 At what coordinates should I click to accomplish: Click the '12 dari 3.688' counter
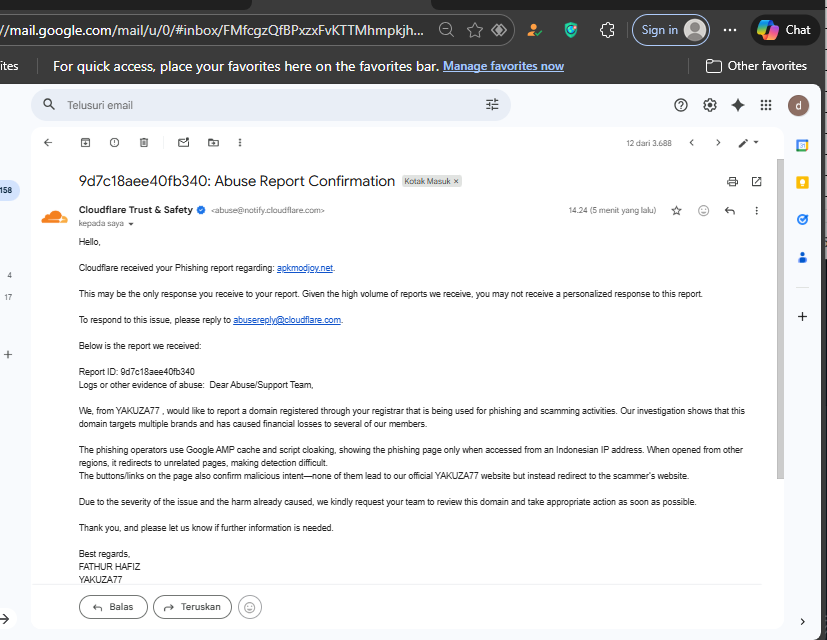coord(649,143)
